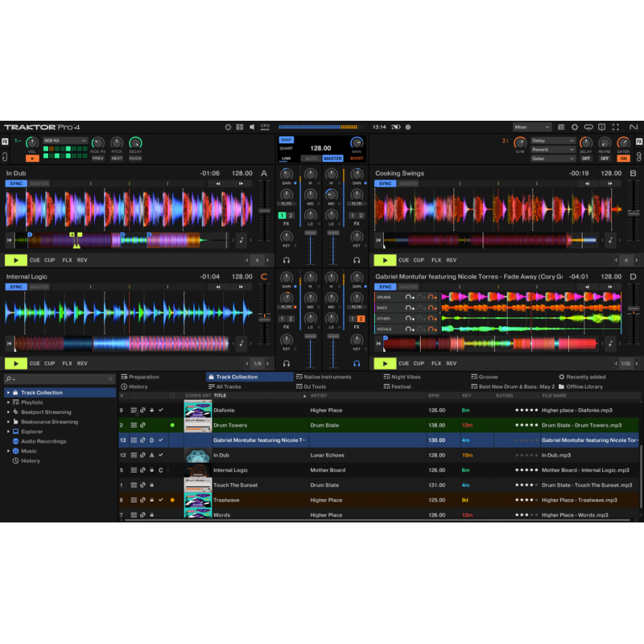Click the headphone cue icon for Deck B
The width and height of the screenshot is (644, 644).
tap(357, 260)
